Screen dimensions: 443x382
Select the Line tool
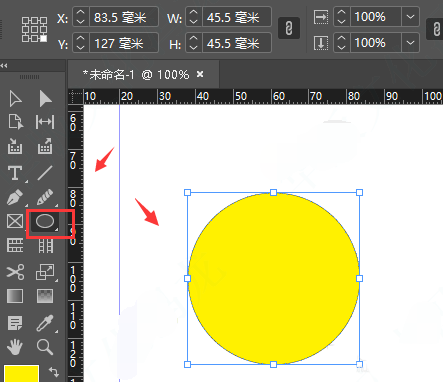click(45, 173)
